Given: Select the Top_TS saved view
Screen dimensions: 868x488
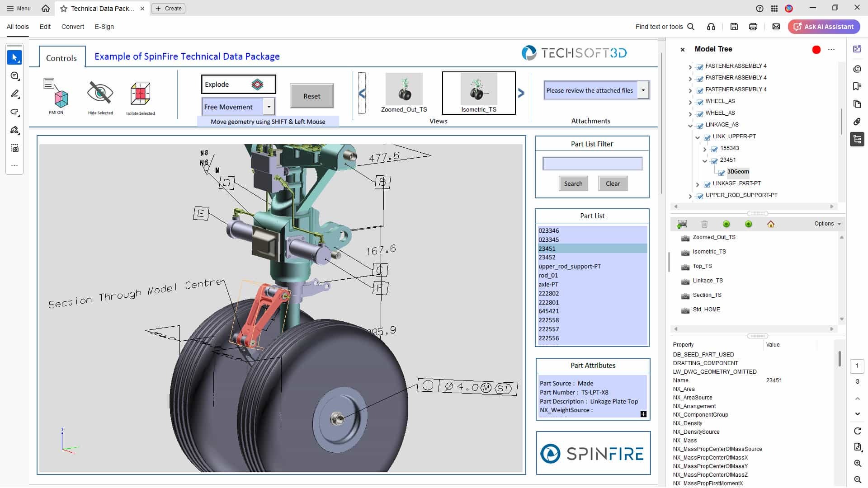Looking at the screenshot, I should click(x=702, y=266).
